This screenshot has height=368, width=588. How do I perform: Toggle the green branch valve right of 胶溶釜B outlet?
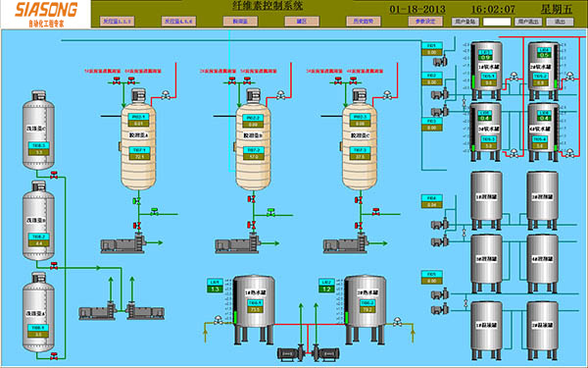(x=270, y=212)
